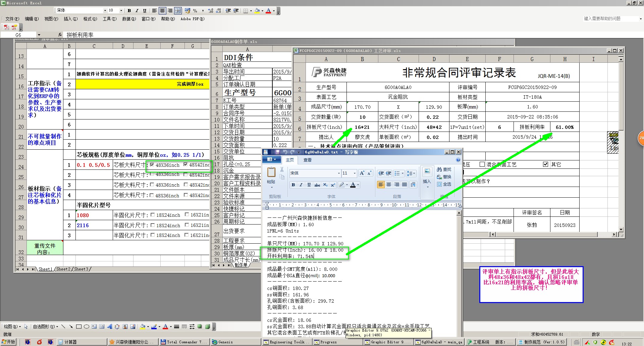
Task: Open WordPad font size dropdown
Action: [x=355, y=173]
